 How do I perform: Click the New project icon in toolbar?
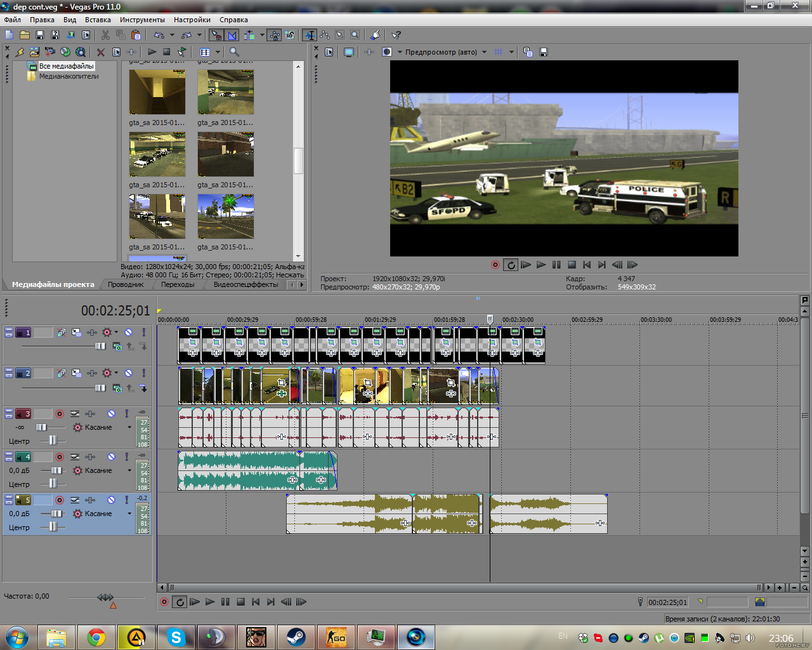pyautogui.click(x=10, y=35)
